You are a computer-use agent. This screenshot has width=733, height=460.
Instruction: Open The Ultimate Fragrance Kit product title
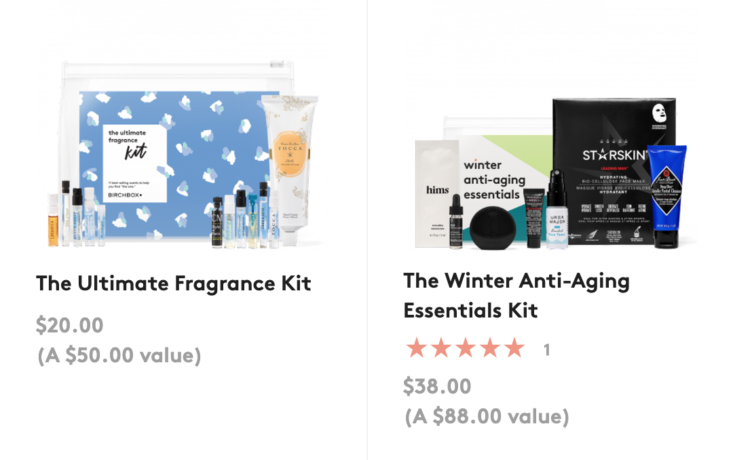(173, 284)
